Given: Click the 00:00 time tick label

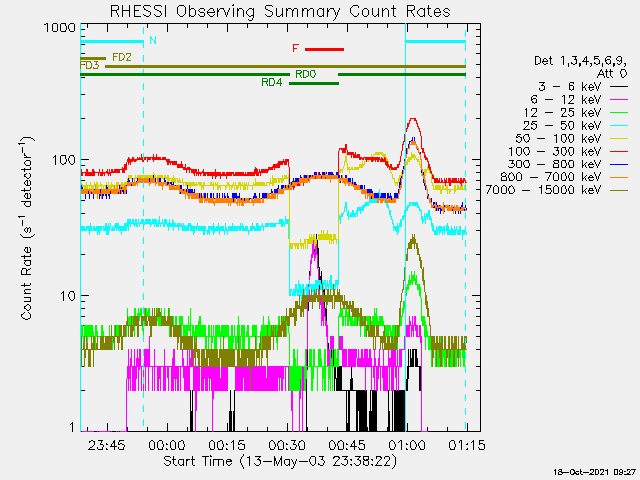Looking at the screenshot, I should 167,445.
